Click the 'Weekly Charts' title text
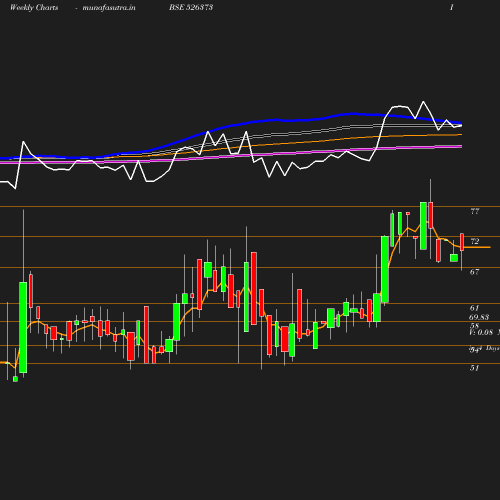 [34, 7]
